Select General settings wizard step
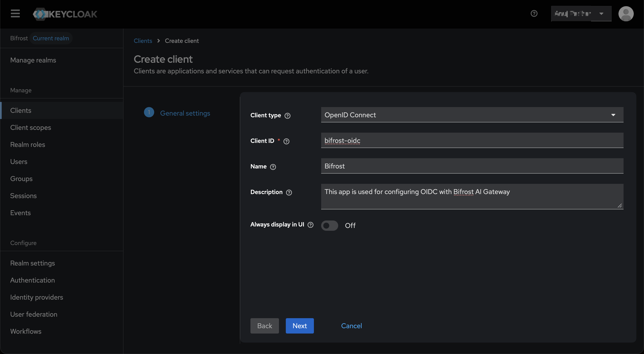The image size is (644, 354). tap(185, 113)
